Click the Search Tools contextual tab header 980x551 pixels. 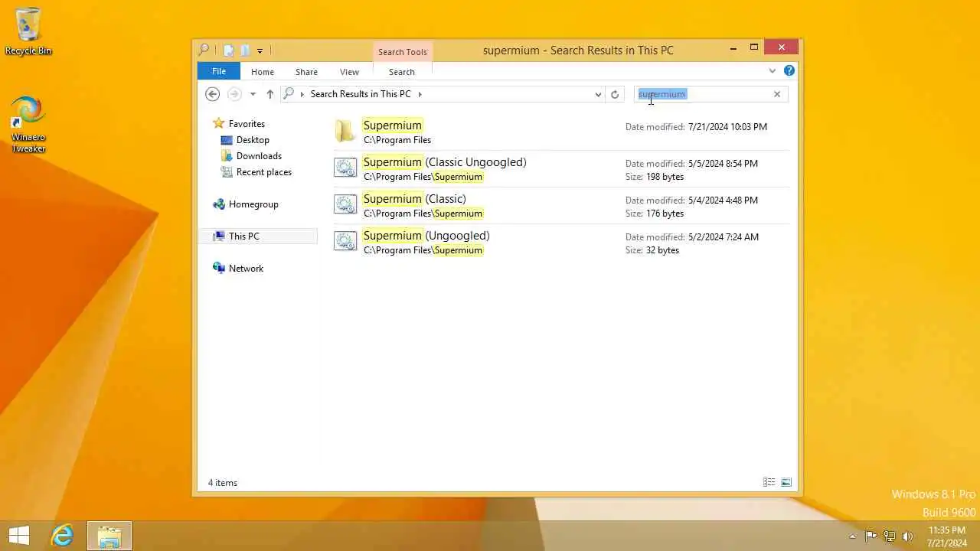(x=403, y=52)
